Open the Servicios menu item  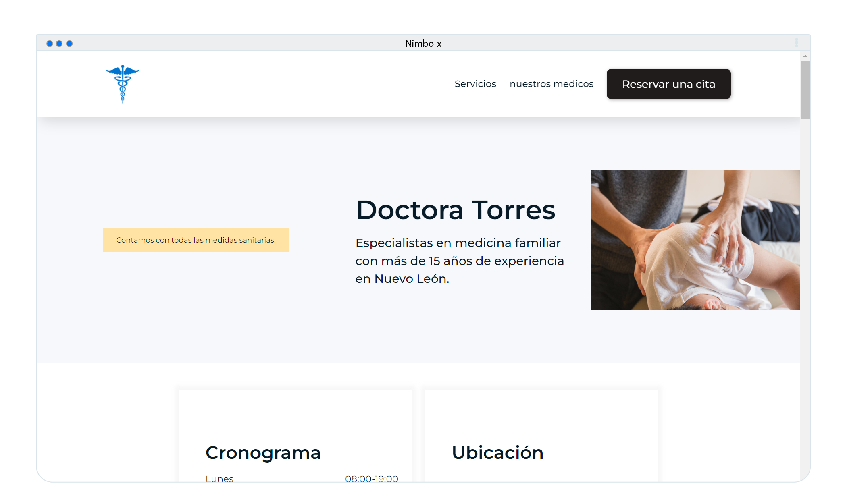click(475, 84)
